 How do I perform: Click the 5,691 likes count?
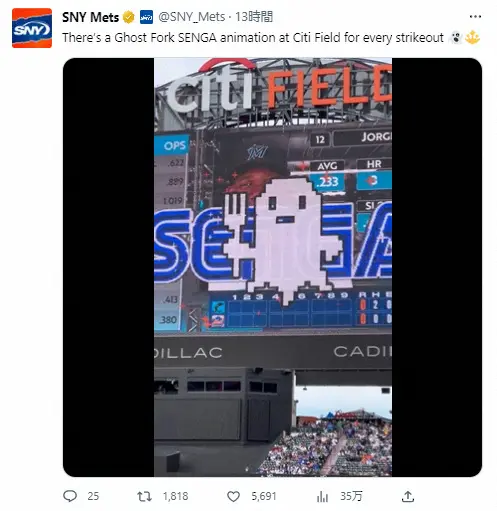tap(264, 496)
